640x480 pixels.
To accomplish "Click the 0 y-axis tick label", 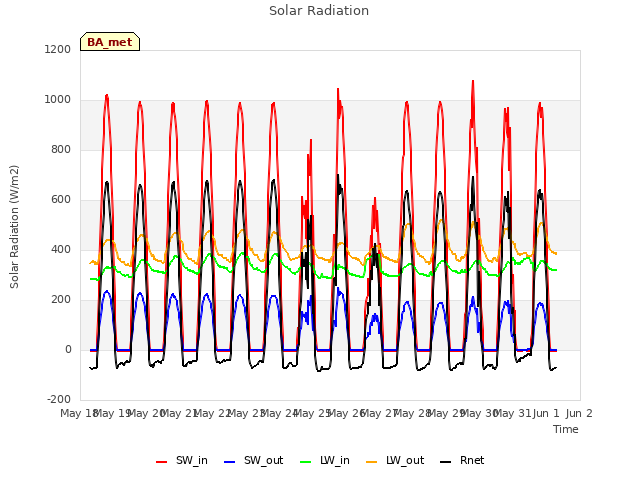I will [68, 350].
